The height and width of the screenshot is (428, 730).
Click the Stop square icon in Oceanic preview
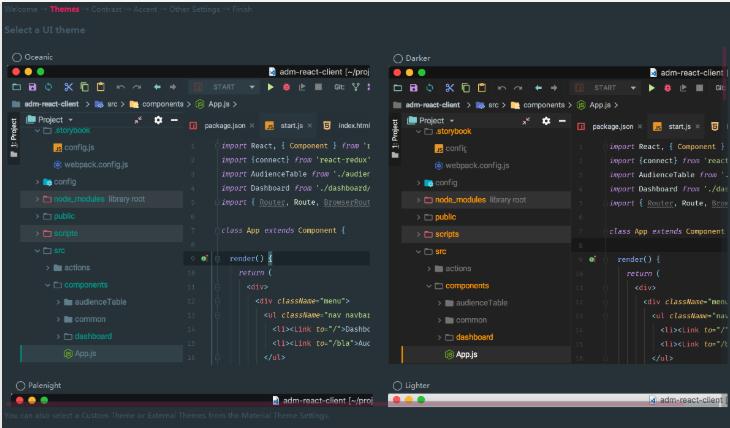[318, 87]
